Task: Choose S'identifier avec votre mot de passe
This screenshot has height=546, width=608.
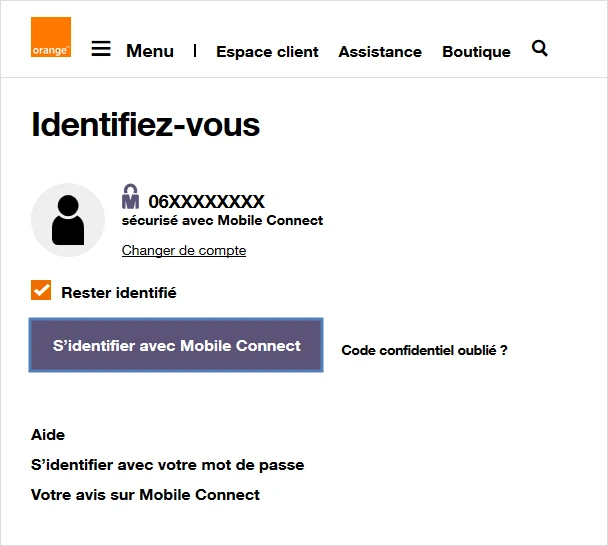Action: click(x=168, y=465)
